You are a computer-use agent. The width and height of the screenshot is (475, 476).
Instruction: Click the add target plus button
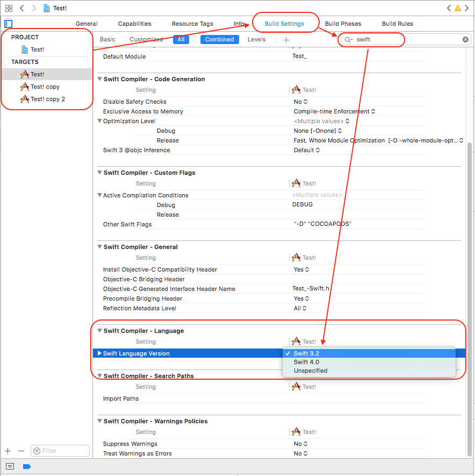[8, 451]
